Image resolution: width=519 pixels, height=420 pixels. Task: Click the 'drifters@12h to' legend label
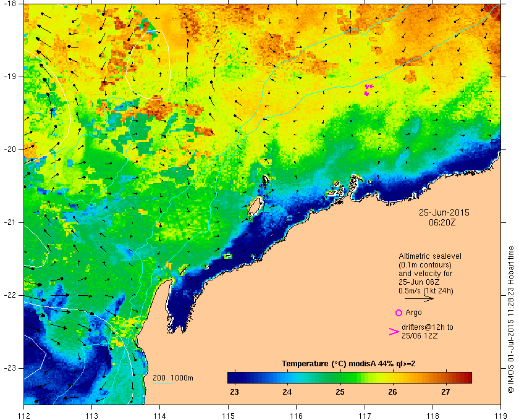pyautogui.click(x=428, y=327)
